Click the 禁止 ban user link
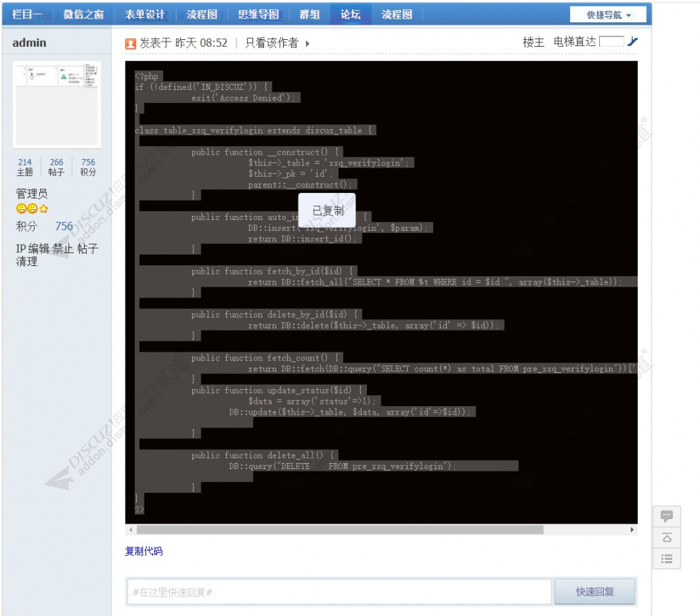The height and width of the screenshot is (616, 700). (x=63, y=248)
